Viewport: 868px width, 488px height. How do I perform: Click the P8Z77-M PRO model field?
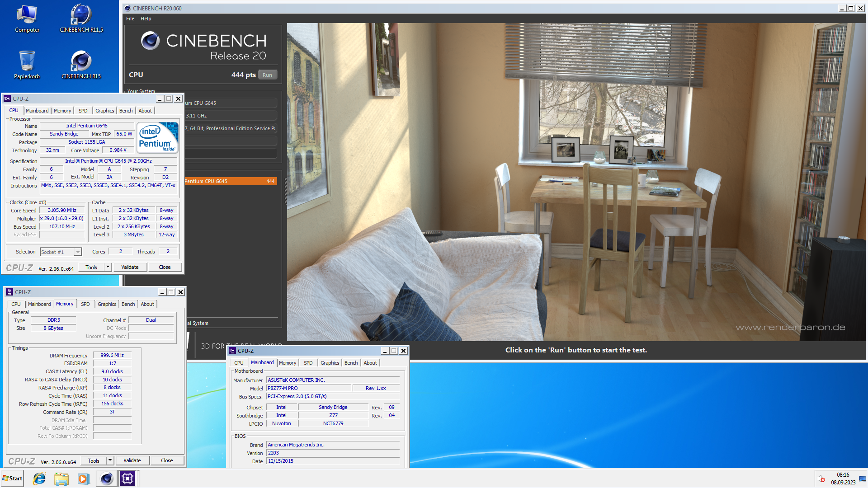tap(309, 388)
